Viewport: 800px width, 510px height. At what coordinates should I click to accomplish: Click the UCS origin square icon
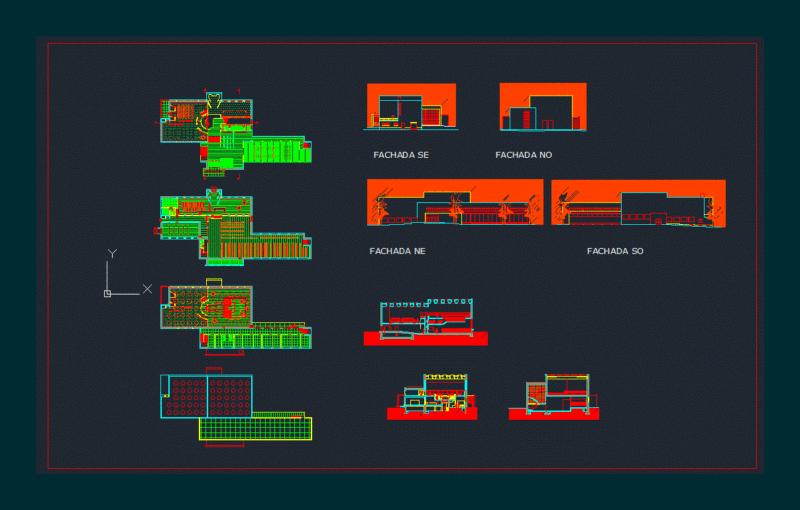pos(107,294)
